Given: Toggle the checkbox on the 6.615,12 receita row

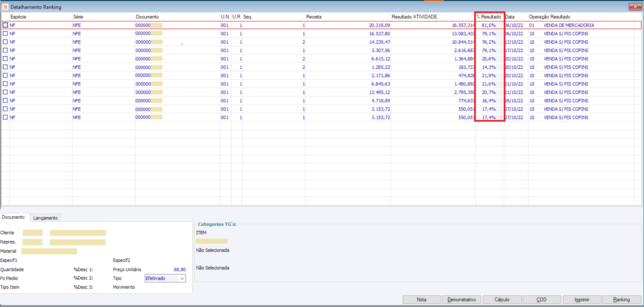Looking at the screenshot, I should tap(5, 59).
